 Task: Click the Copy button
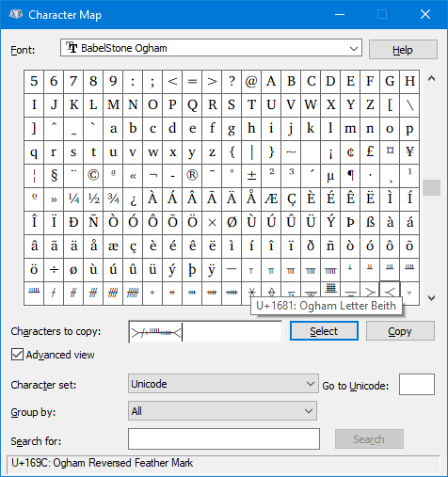(x=400, y=331)
